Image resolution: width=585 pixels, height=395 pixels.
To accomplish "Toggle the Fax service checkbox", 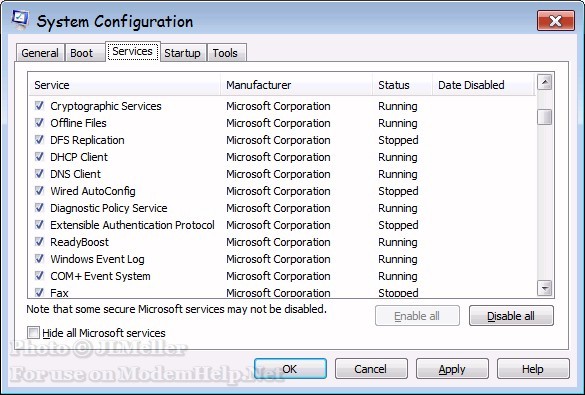I will [x=39, y=292].
